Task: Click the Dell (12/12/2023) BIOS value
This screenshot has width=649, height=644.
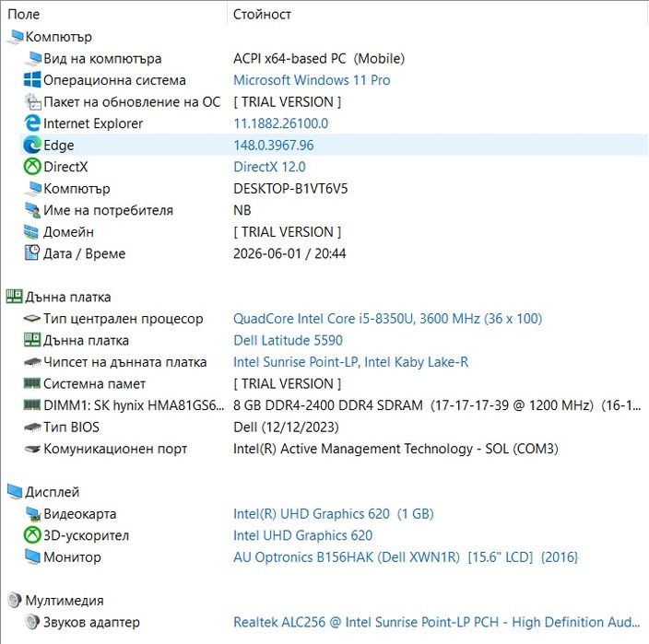Action: (286, 427)
